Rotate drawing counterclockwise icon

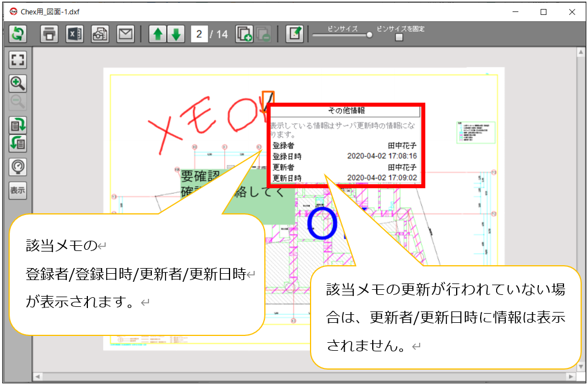[x=18, y=143]
